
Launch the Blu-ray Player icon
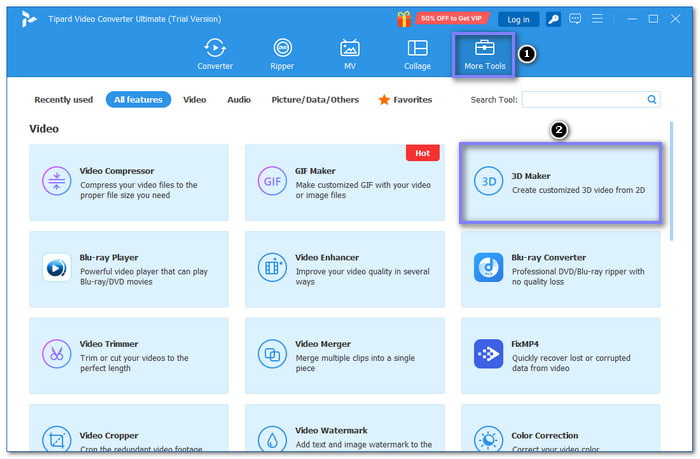(57, 267)
